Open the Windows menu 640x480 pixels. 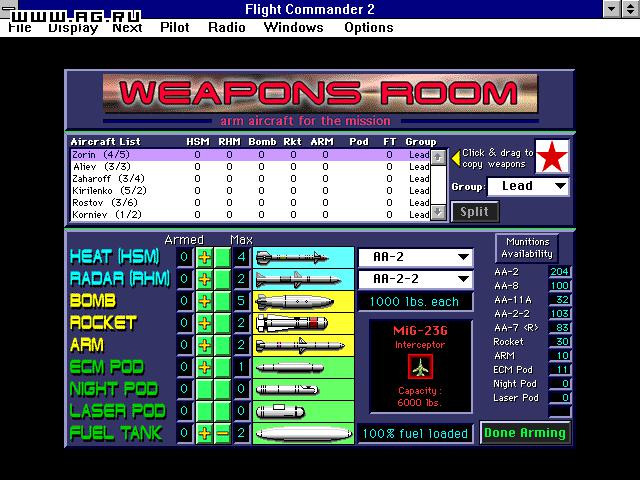tap(293, 28)
